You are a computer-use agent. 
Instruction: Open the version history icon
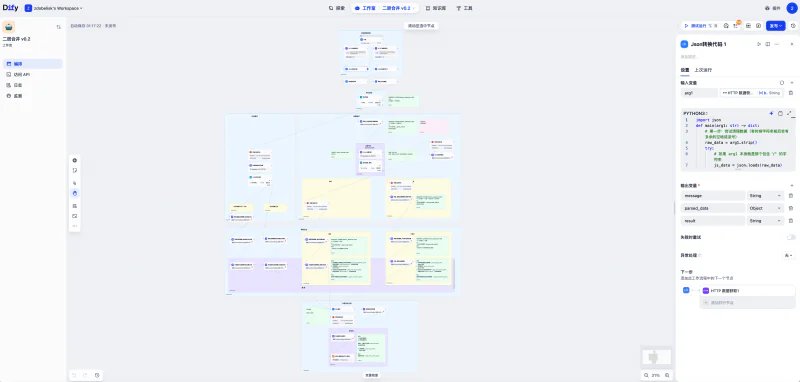(x=793, y=26)
